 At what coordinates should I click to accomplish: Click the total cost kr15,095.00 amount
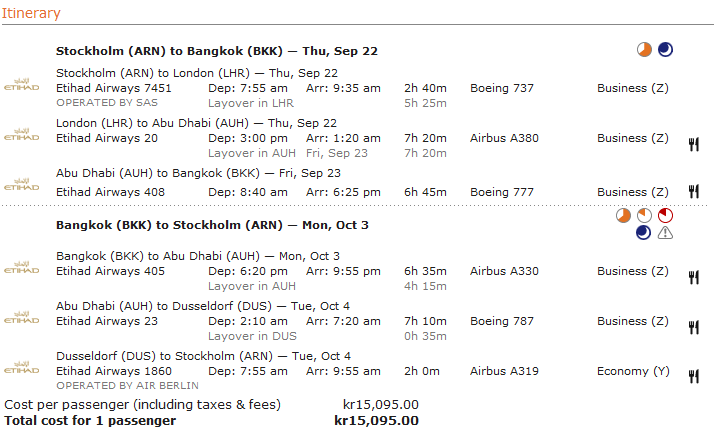click(x=376, y=421)
